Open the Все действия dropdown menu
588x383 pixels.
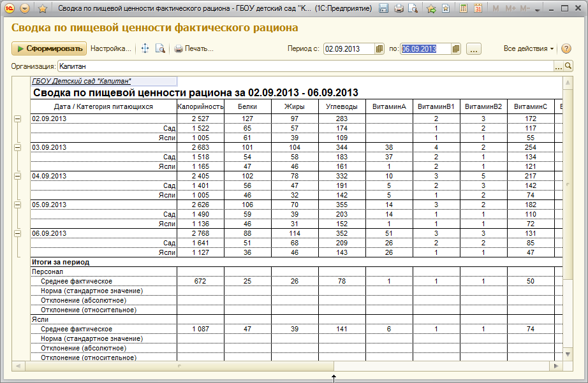point(529,48)
